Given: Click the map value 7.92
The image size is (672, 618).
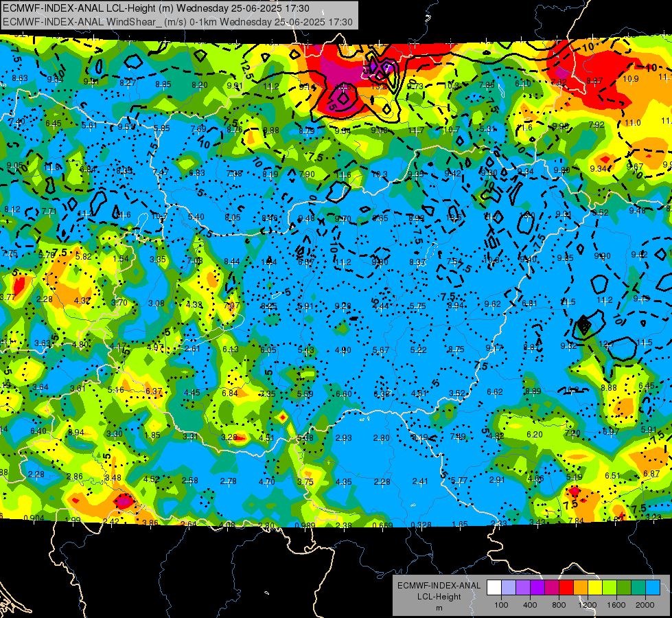Looking at the screenshot, I should tap(596, 125).
